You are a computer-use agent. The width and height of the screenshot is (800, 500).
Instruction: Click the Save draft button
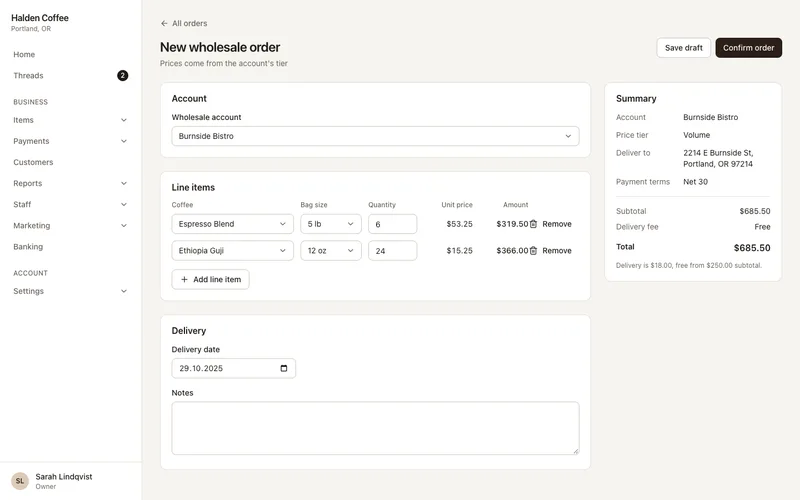pyautogui.click(x=684, y=47)
